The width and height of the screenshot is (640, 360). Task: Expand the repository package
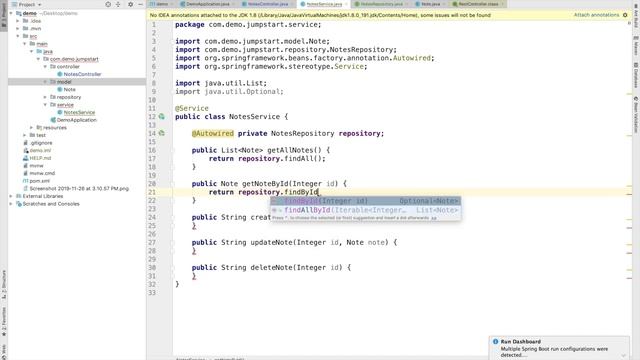coord(45,97)
